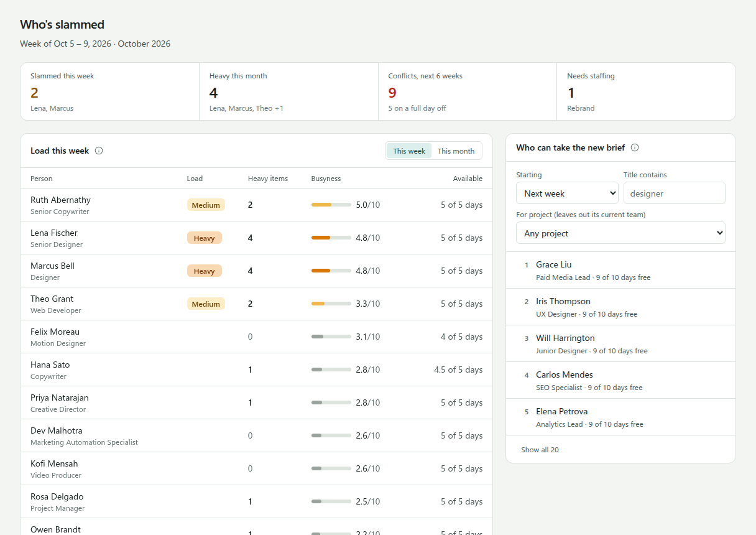Click the Heavy badge in Lena Fischer's row
756x535 pixels.
204,238
